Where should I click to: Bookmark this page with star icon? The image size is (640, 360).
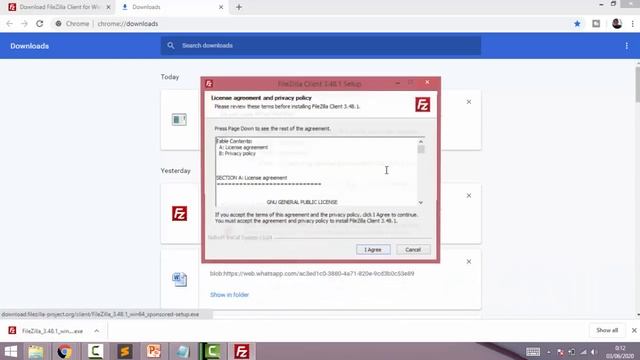coord(577,24)
